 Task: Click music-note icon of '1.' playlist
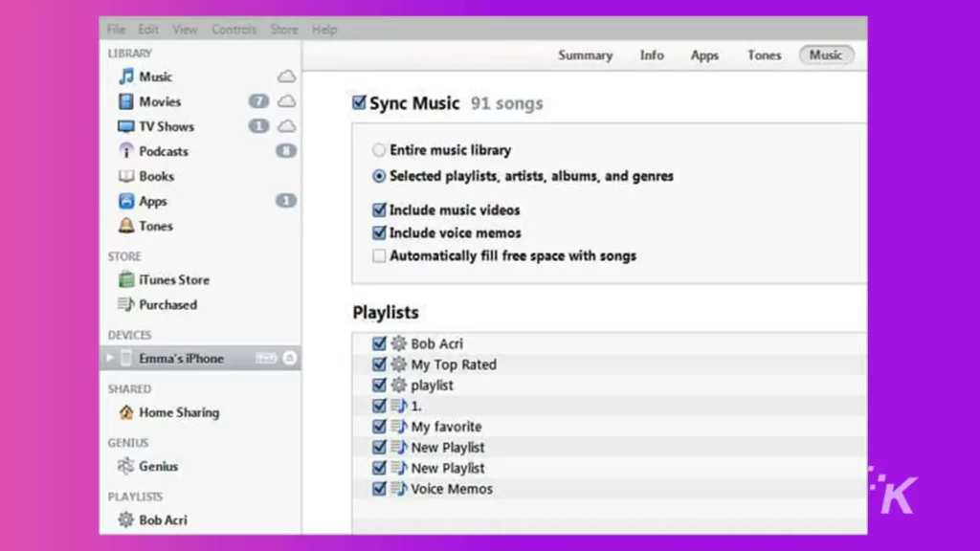[x=399, y=406]
